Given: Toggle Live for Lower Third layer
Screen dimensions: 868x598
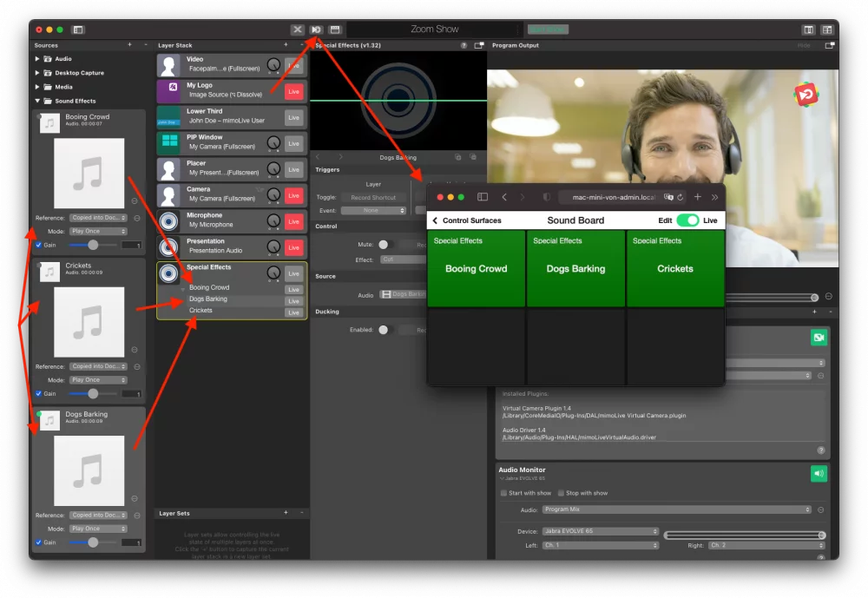Looking at the screenshot, I should pos(294,117).
